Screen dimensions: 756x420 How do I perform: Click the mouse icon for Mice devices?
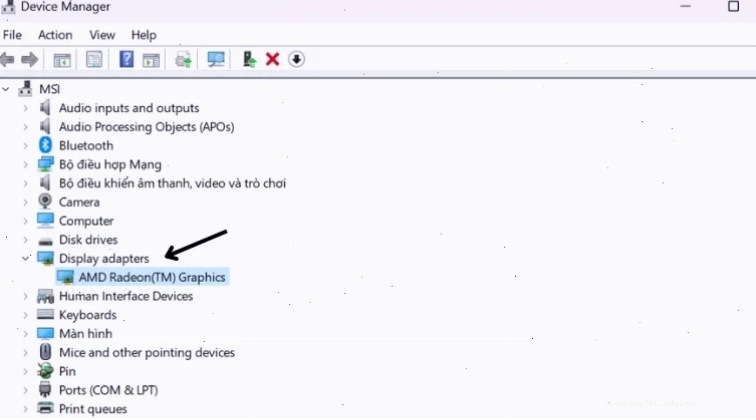[45, 352]
